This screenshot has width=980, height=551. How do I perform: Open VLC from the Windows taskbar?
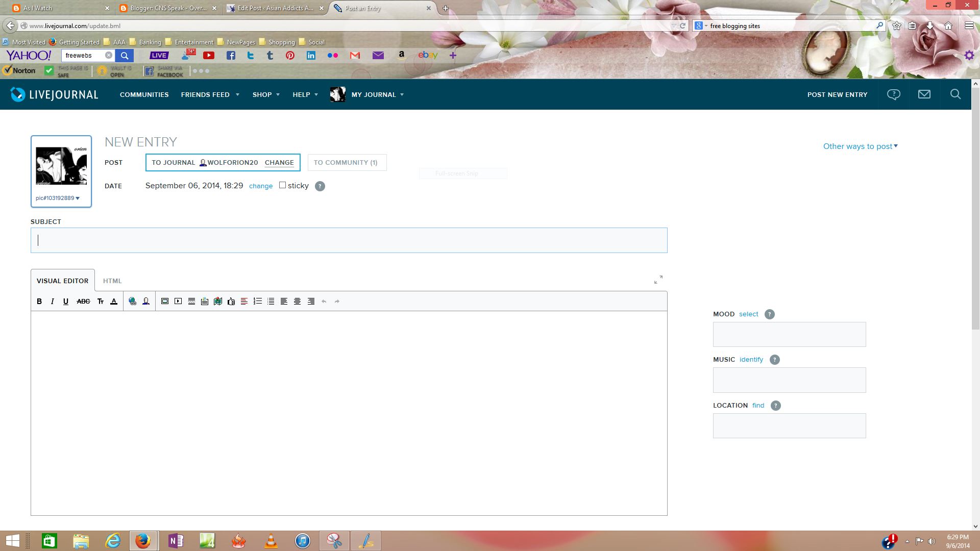(x=271, y=541)
